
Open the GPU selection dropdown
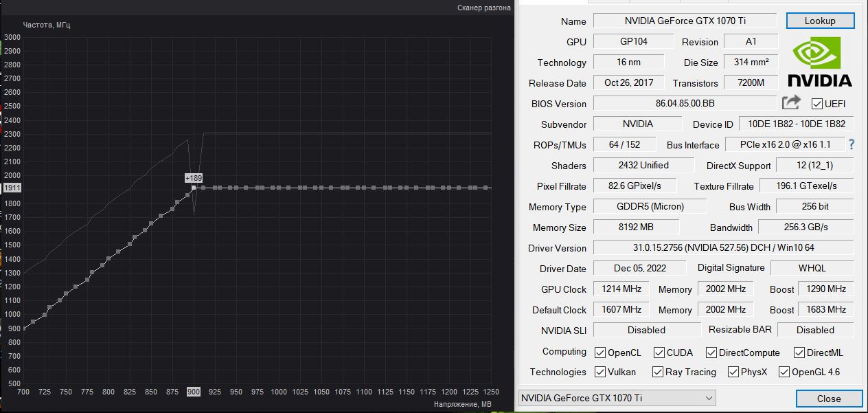[617, 398]
